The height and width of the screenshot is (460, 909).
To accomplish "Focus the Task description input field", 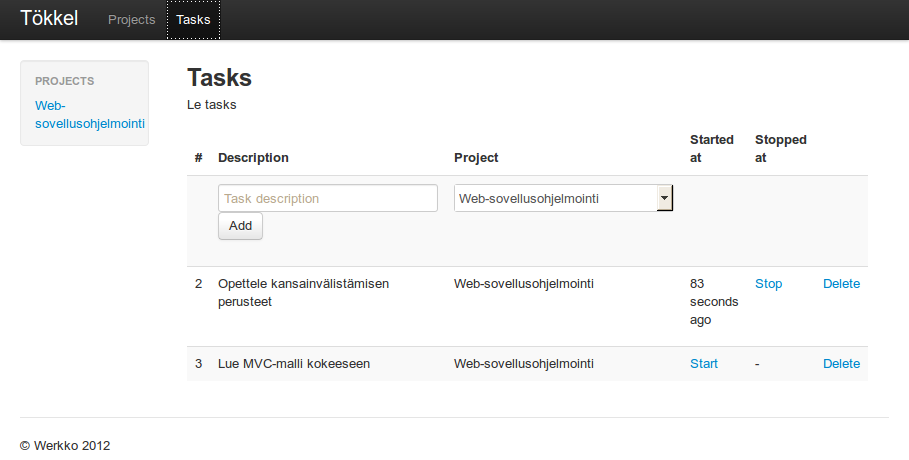I will 328,198.
